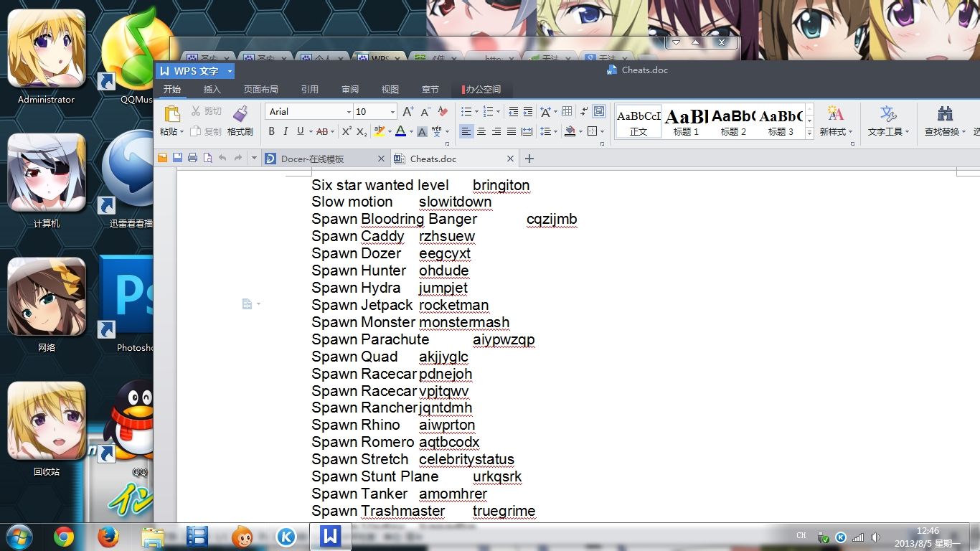Open Google Chrome from the taskbar
Viewport: 980px width, 551px height.
click(64, 536)
